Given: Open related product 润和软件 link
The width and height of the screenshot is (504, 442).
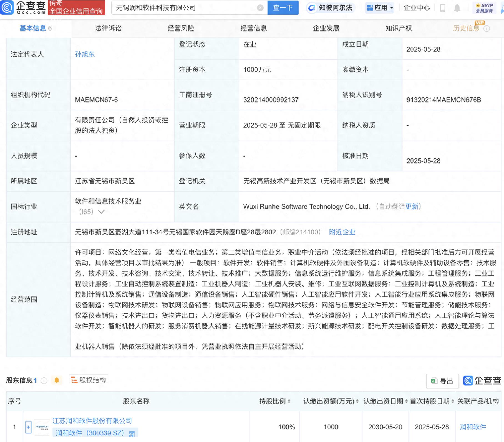Looking at the screenshot, I should click(473, 427).
